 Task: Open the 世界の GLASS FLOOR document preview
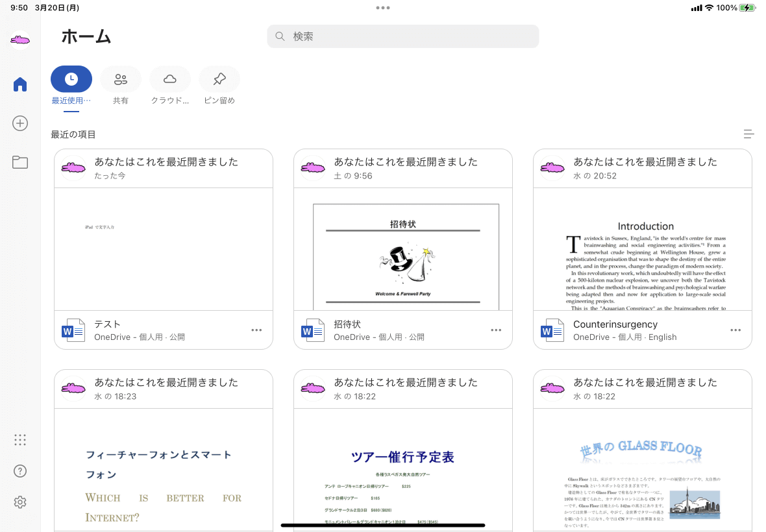(643, 470)
